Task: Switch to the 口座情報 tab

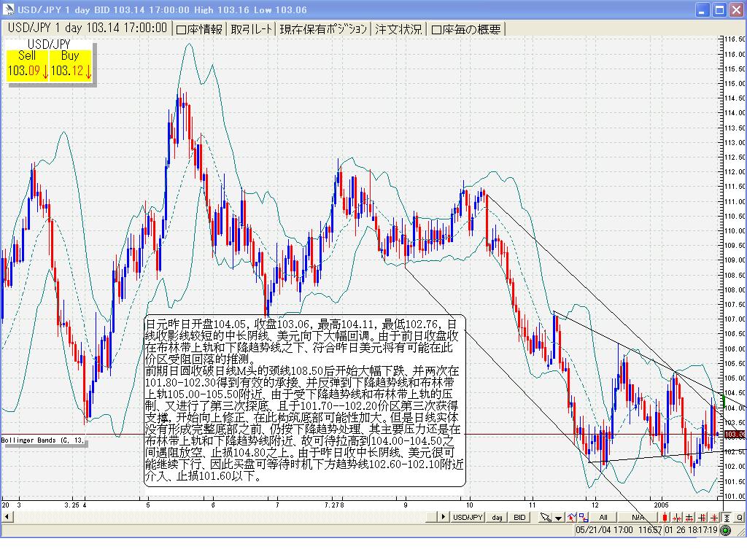Action: click(199, 29)
